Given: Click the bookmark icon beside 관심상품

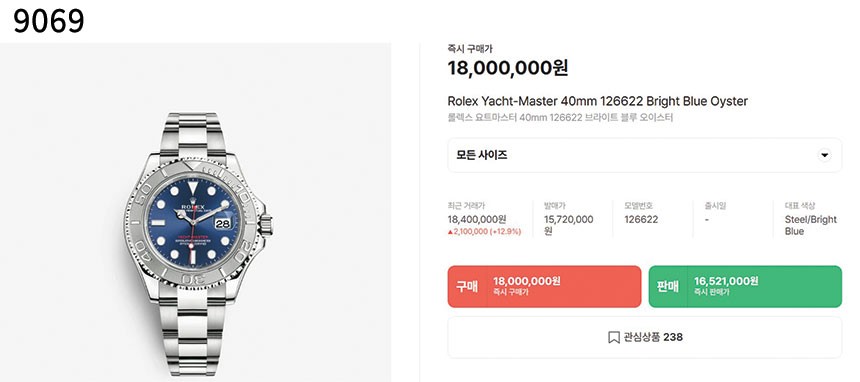Looking at the screenshot, I should pyautogui.click(x=614, y=337).
